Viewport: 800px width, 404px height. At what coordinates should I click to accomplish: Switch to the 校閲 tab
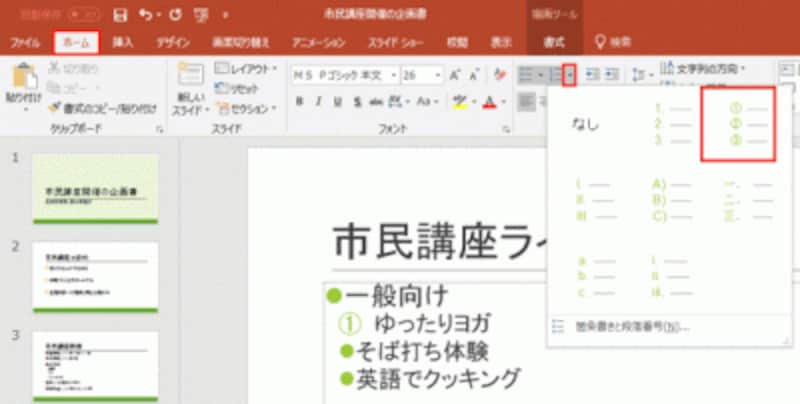[457, 43]
